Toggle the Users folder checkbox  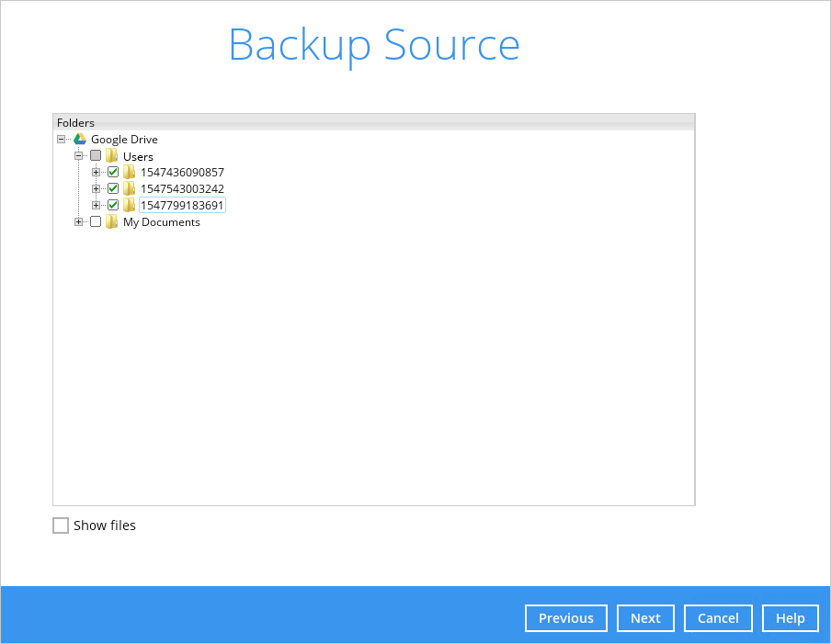96,155
